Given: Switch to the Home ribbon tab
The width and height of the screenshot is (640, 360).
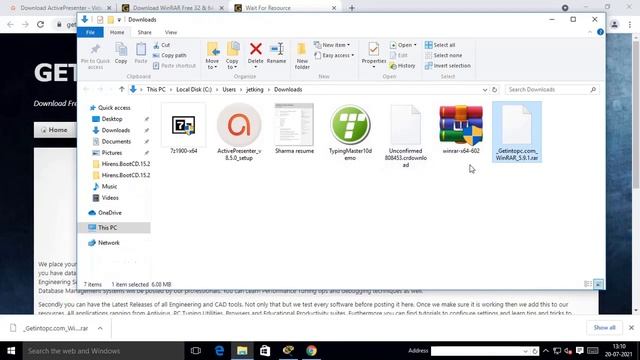Looking at the screenshot, I should (117, 32).
